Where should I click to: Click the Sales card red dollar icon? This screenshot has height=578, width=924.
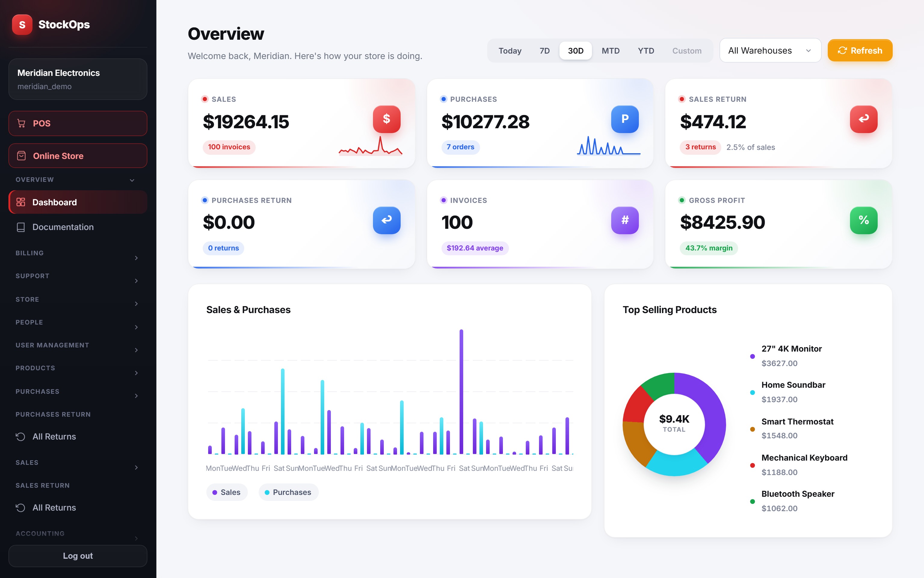[x=387, y=119]
